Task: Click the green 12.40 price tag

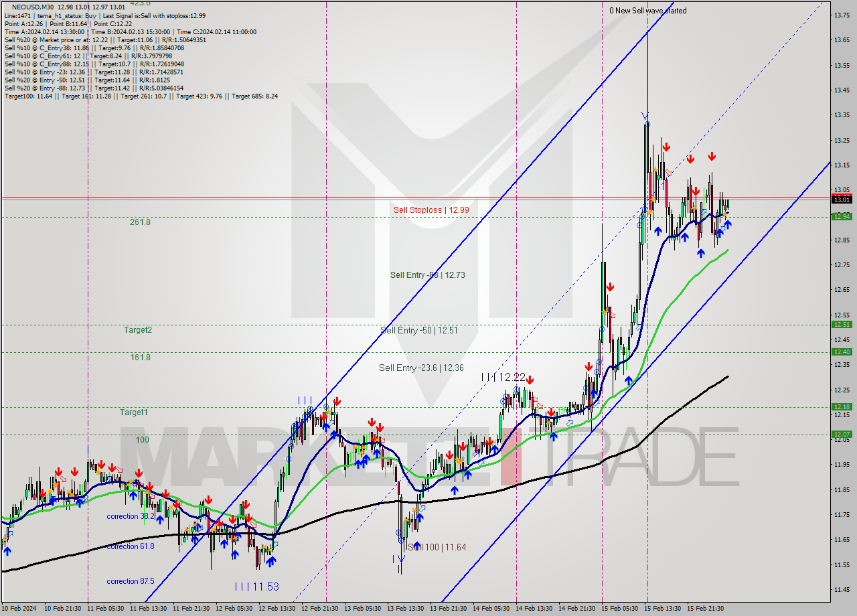Action: pyautogui.click(x=842, y=352)
